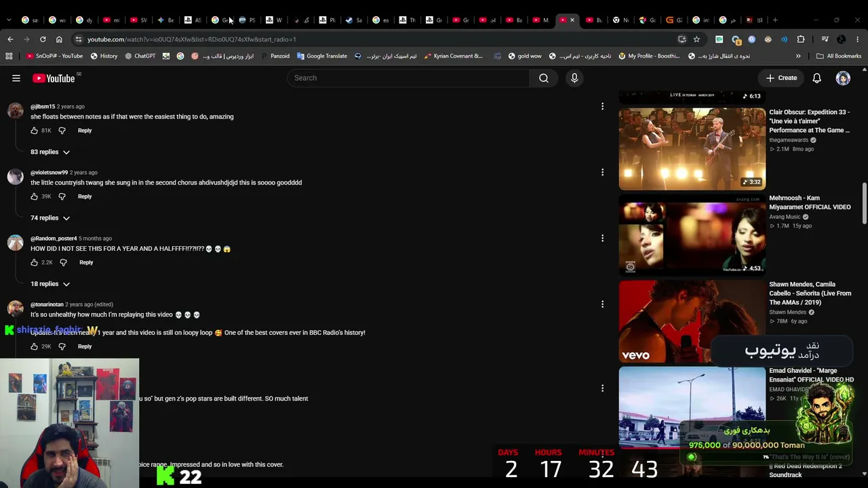
Task: Open the @tonarinotan channel link
Action: click(47, 304)
